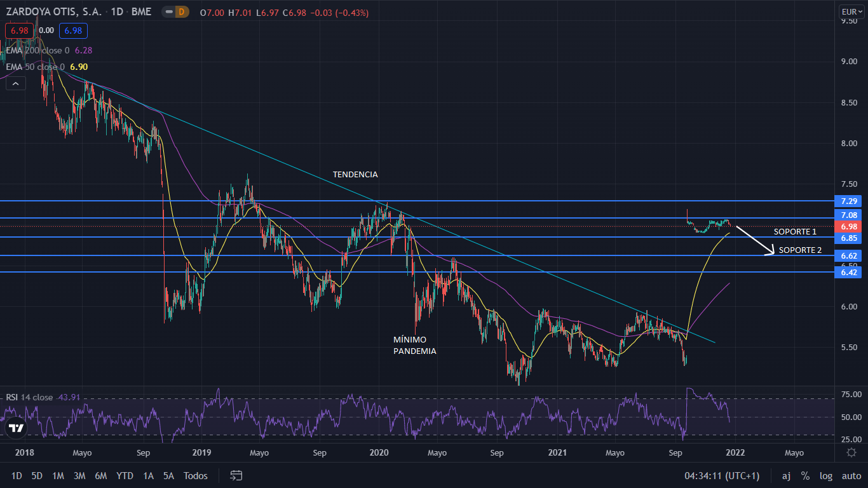Image resolution: width=868 pixels, height=488 pixels.
Task: Toggle percent scale mode
Action: tap(805, 475)
